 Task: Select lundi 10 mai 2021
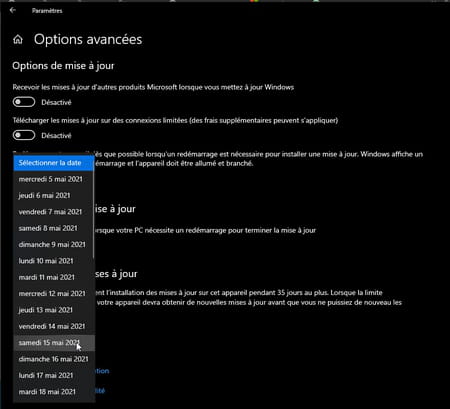[53, 261]
